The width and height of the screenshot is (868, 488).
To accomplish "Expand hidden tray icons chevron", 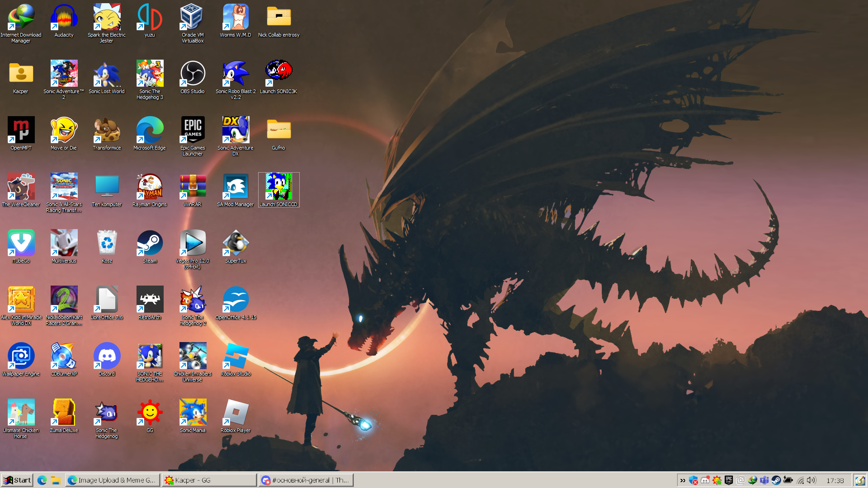I will pyautogui.click(x=683, y=480).
